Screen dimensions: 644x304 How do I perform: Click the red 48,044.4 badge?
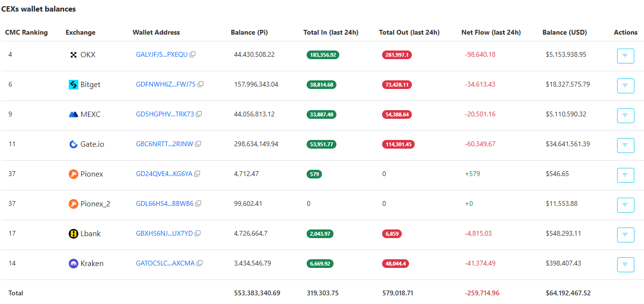tap(395, 264)
